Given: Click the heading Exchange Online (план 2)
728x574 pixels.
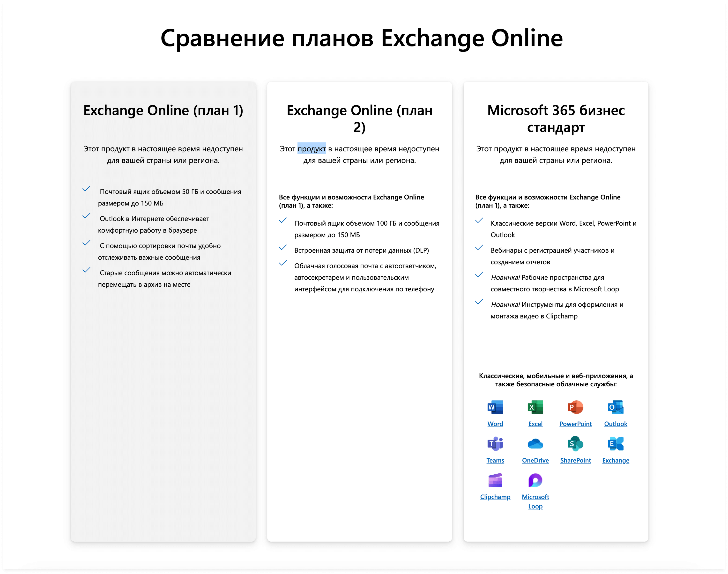Looking at the screenshot, I should pos(359,119).
